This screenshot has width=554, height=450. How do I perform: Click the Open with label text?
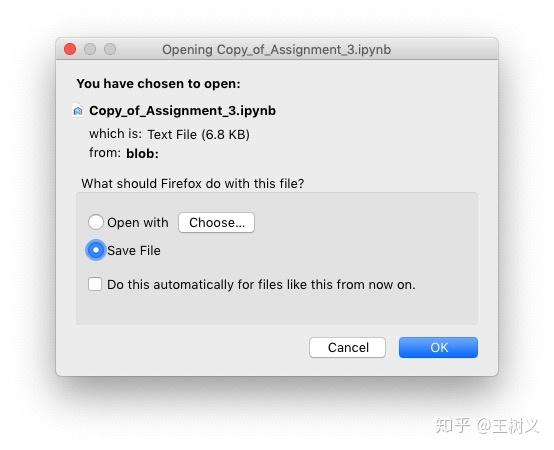(x=138, y=223)
